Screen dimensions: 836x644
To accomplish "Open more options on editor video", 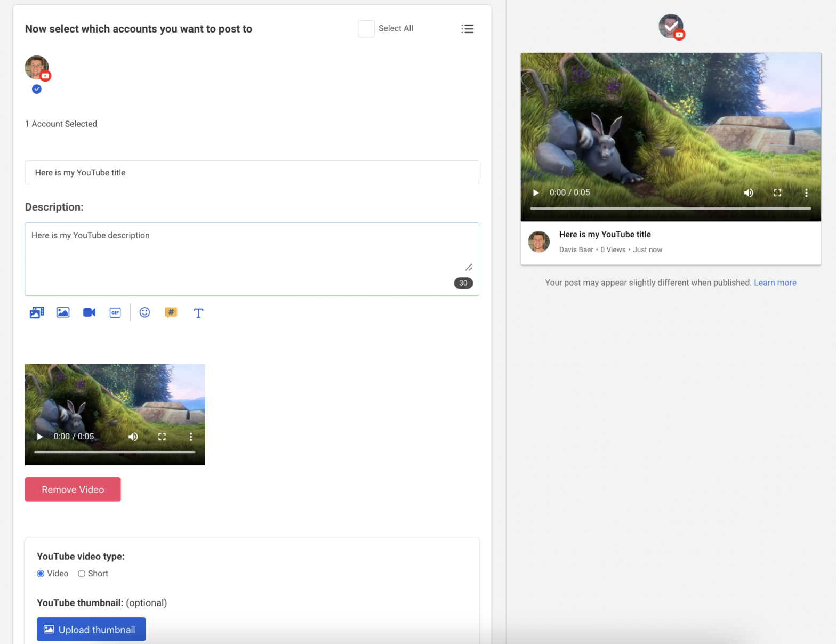I will pyautogui.click(x=191, y=437).
